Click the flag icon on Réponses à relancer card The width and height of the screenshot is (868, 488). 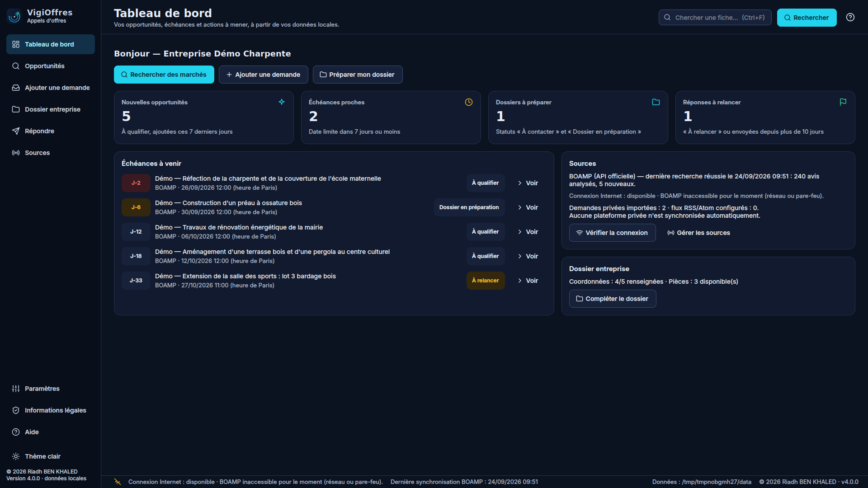click(843, 102)
